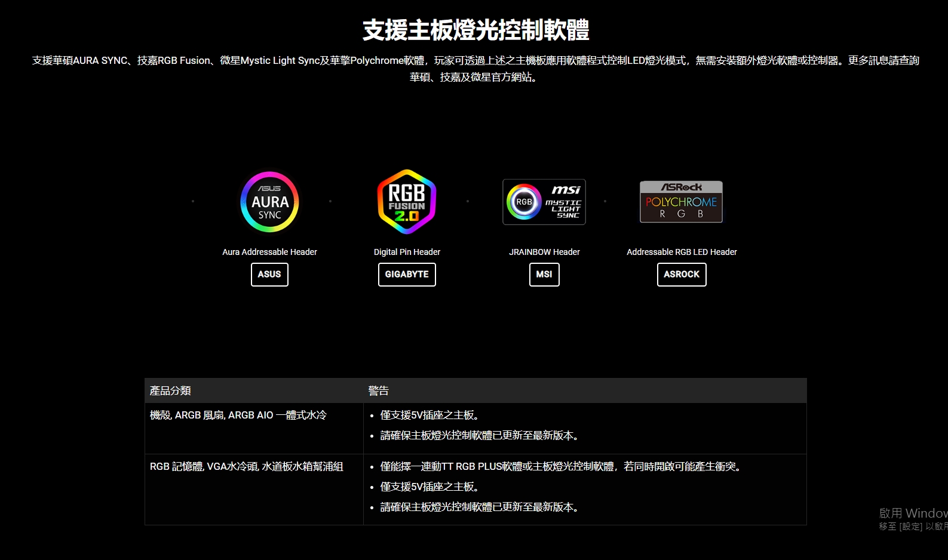948x560 pixels.
Task: Click the intro paragraph mentioning AURA SYNC
Action: pos(475,69)
